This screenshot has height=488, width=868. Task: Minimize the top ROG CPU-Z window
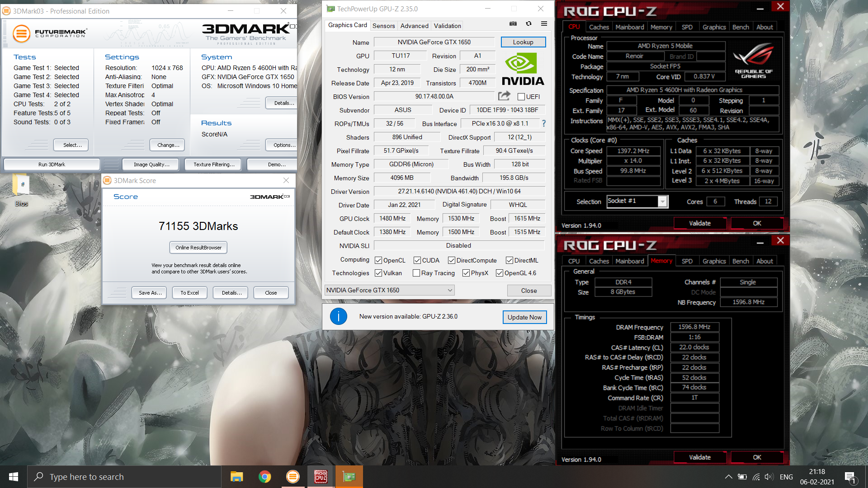tap(760, 8)
